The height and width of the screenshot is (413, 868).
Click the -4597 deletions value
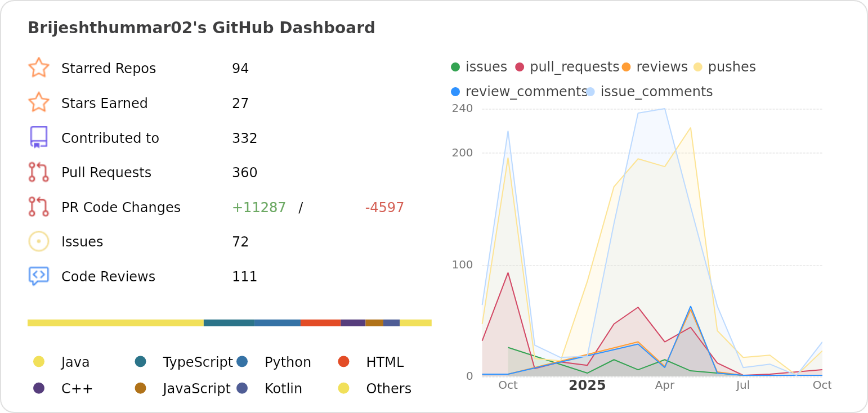click(x=384, y=207)
